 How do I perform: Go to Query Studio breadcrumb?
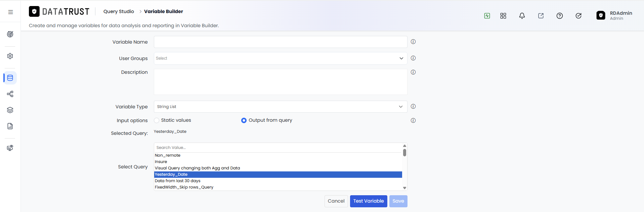coord(119,11)
